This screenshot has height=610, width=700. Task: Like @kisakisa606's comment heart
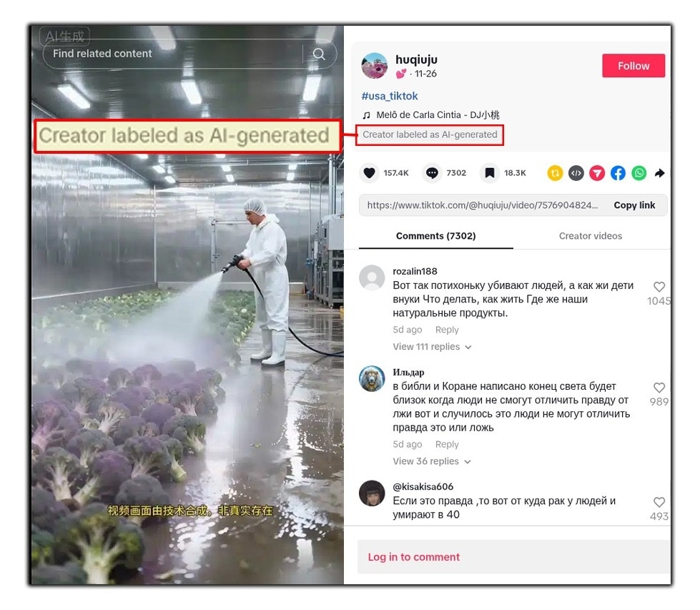click(659, 502)
